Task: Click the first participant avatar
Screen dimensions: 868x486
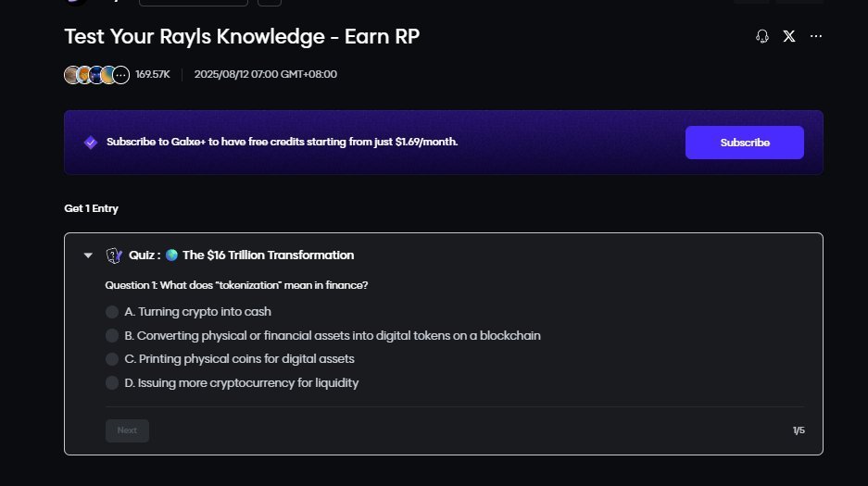Action: [x=72, y=75]
